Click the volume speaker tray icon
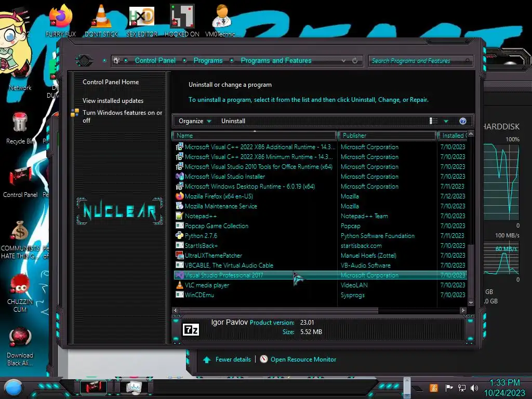 point(474,388)
